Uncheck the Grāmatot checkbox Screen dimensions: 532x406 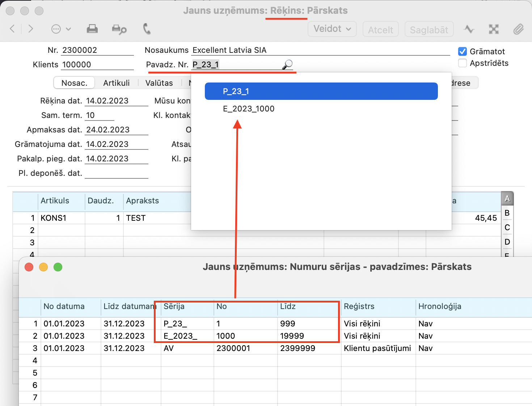[x=462, y=51]
